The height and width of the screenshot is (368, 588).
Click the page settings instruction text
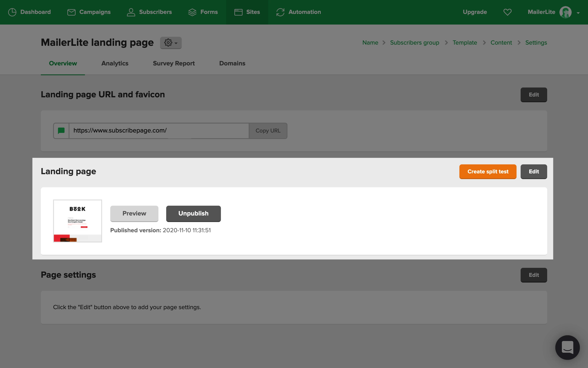127,307
